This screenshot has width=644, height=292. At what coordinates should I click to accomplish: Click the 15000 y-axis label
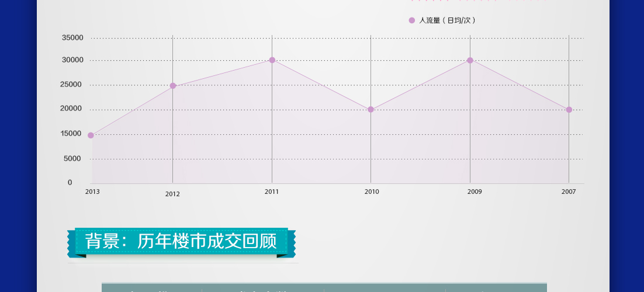[72, 134]
